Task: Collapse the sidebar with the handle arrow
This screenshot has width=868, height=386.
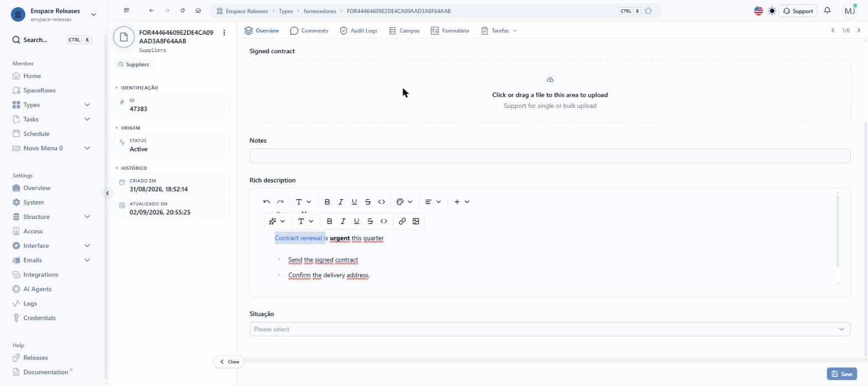Action: (x=107, y=193)
